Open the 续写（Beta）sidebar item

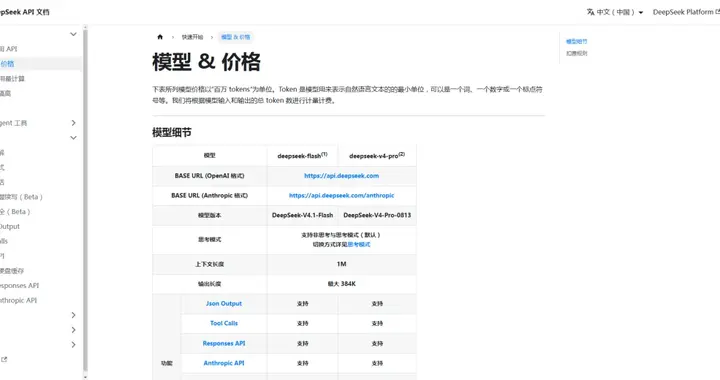click(21, 197)
